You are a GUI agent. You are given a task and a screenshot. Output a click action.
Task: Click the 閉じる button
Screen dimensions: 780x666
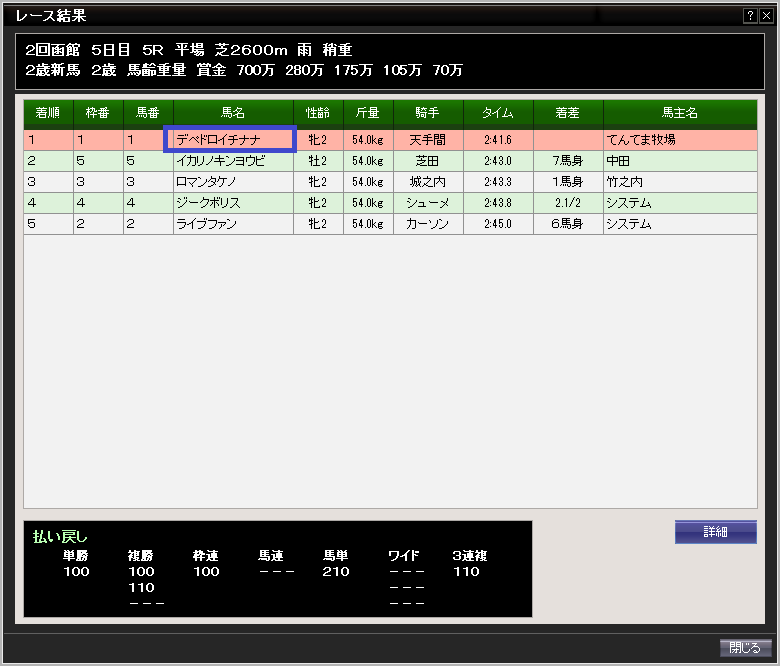tap(745, 648)
